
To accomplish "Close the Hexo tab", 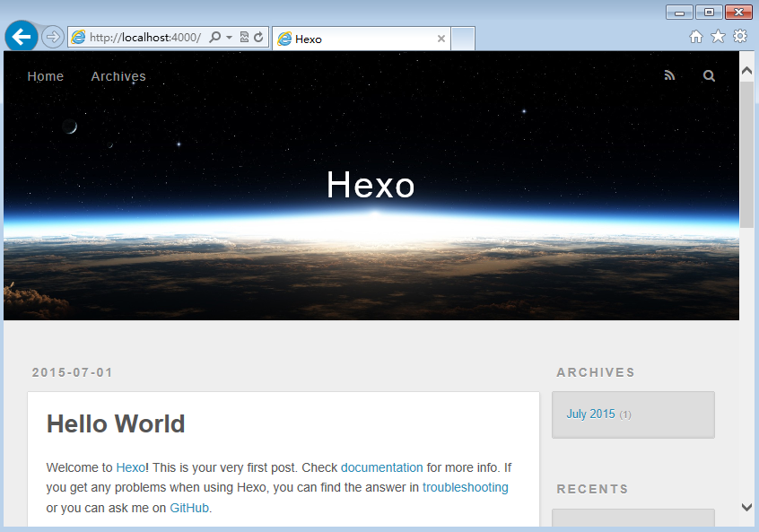I will [441, 39].
